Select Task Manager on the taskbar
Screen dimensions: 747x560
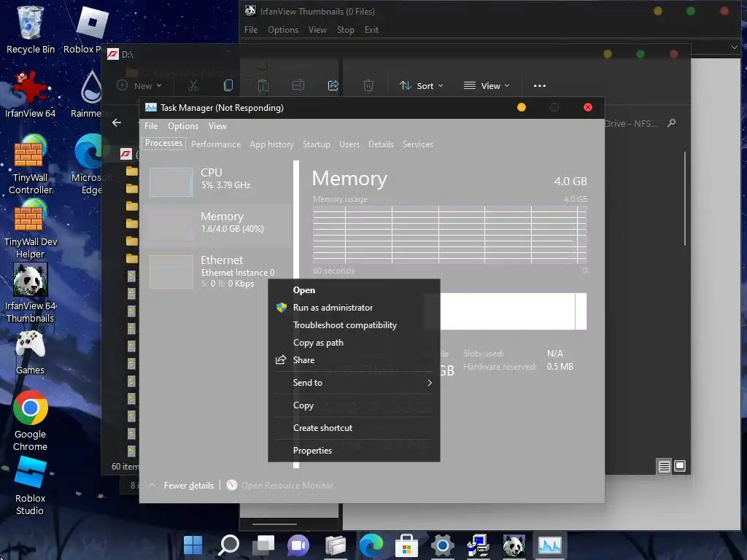550,545
